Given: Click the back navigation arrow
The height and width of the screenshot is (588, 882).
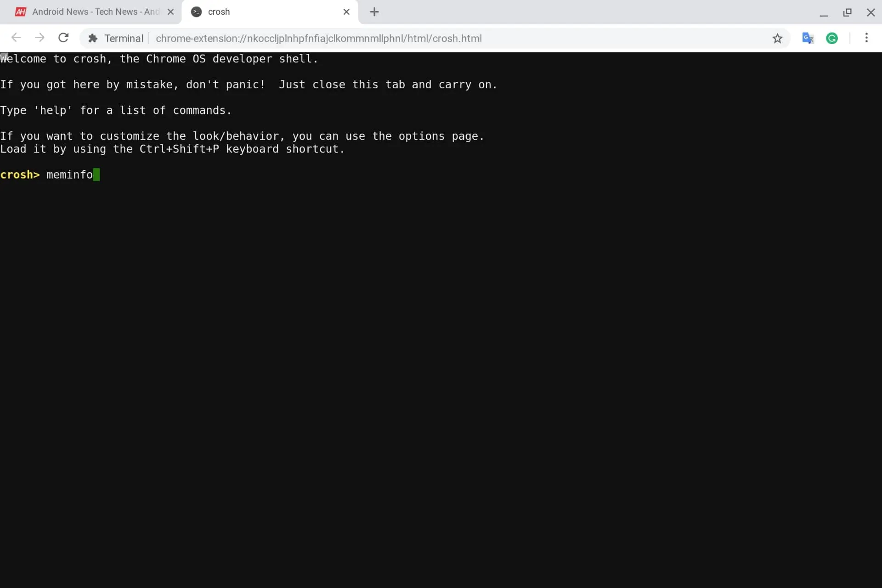Looking at the screenshot, I should (17, 38).
